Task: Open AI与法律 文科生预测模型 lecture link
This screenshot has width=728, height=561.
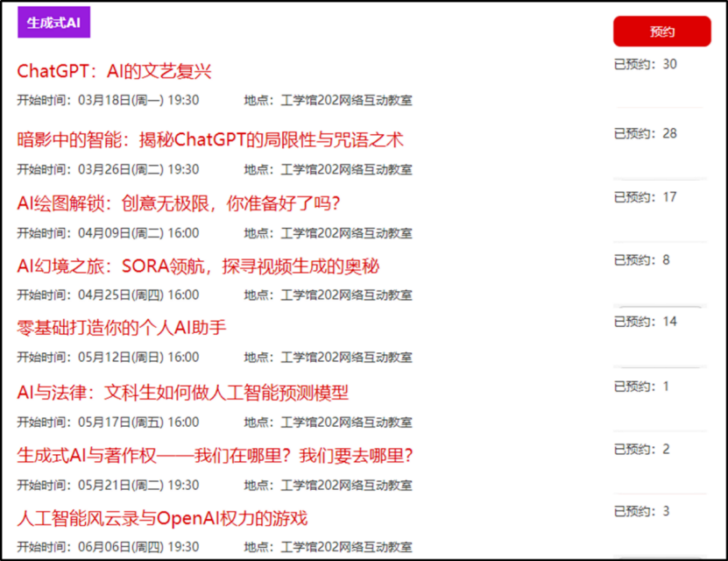Action: click(x=183, y=393)
